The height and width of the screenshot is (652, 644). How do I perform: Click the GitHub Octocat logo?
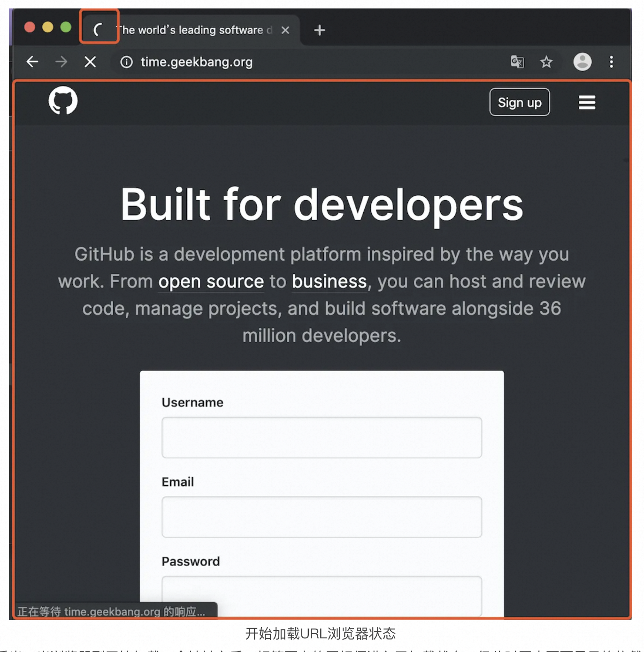point(63,101)
